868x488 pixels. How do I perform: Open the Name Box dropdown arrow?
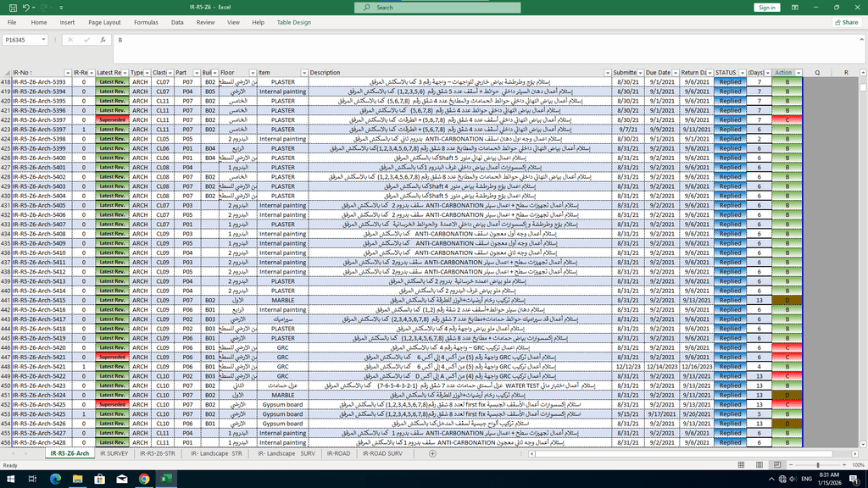click(52, 40)
